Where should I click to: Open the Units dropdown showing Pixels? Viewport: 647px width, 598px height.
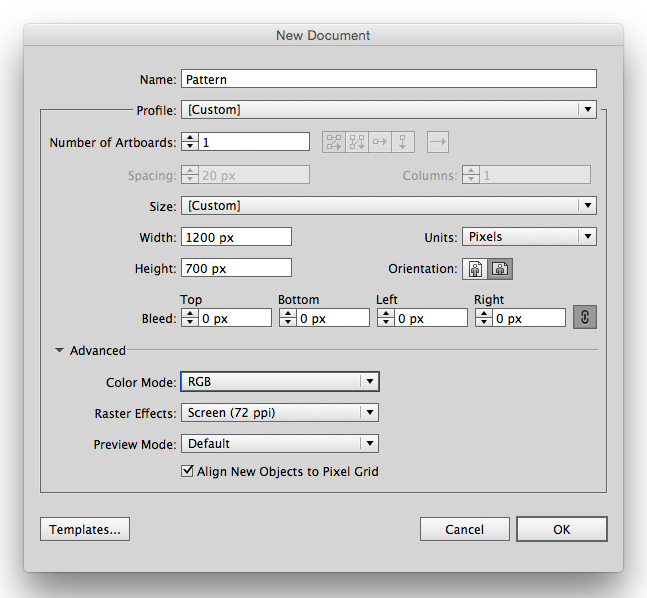click(x=529, y=237)
